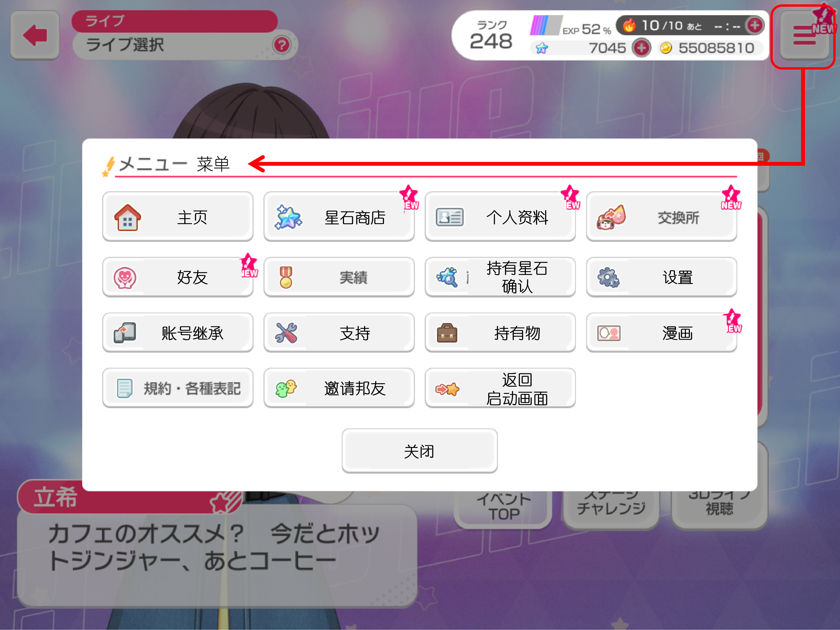840x630 pixels.
Task: Open 持有星石确认 option
Action: click(500, 277)
